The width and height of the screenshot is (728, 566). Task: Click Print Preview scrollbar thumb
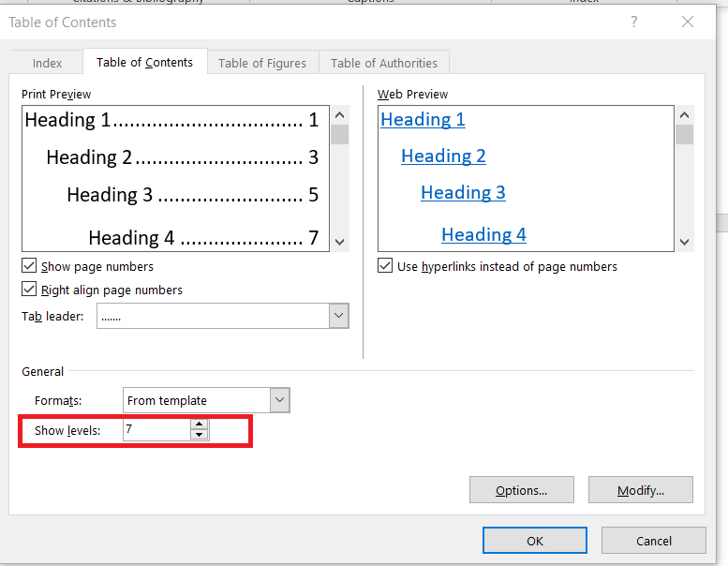(340, 135)
